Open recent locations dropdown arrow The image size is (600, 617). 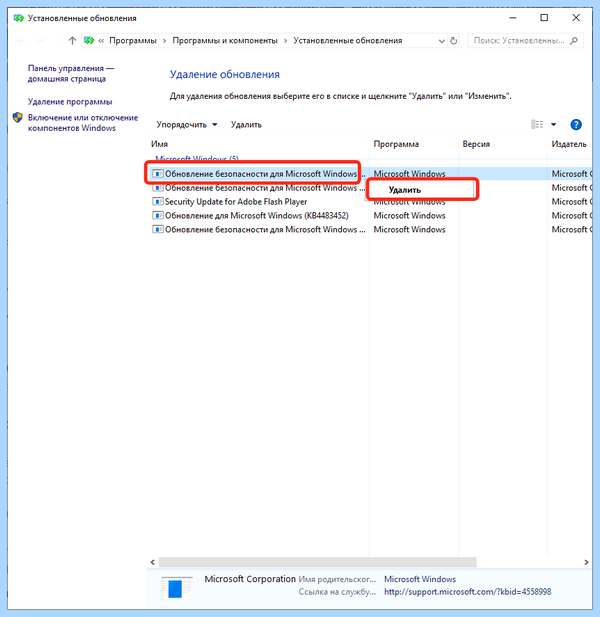point(57,41)
